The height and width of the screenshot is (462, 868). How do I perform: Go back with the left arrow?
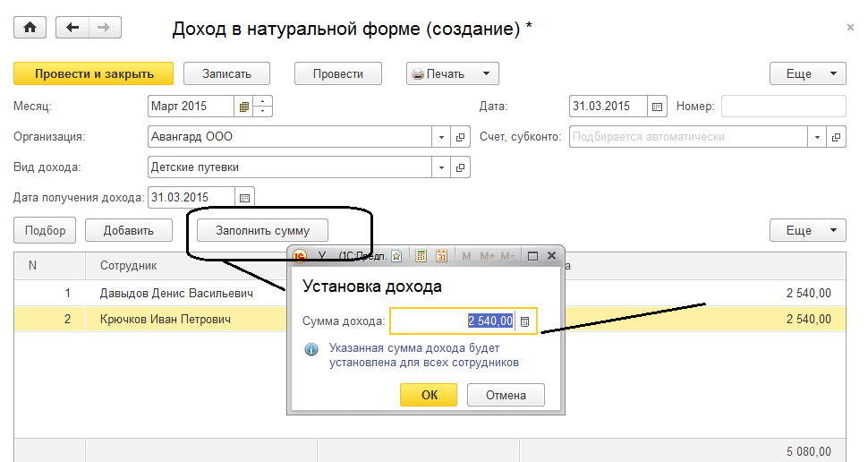click(72, 28)
